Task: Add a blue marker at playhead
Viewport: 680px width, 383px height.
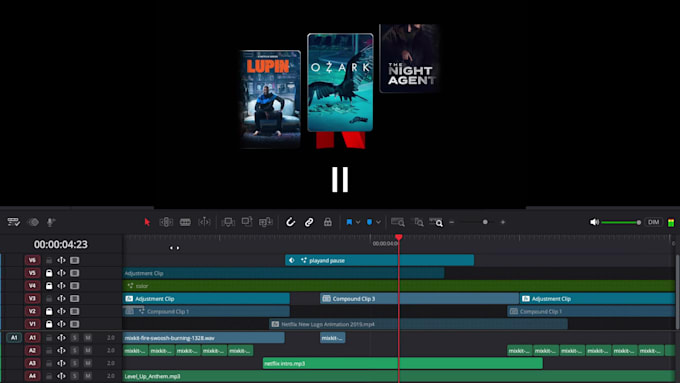Action: click(x=369, y=222)
